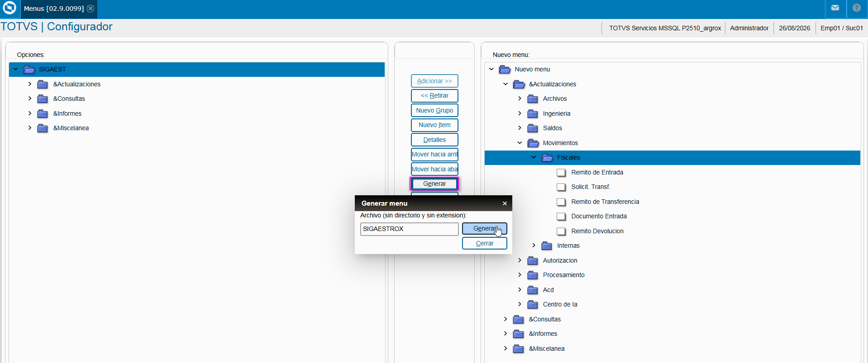The width and height of the screenshot is (868, 363).
Task: Collapse the Fiscales node
Action: (x=534, y=157)
